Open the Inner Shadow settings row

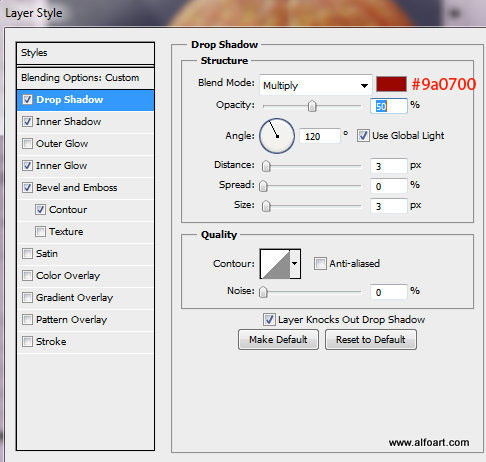(85, 122)
